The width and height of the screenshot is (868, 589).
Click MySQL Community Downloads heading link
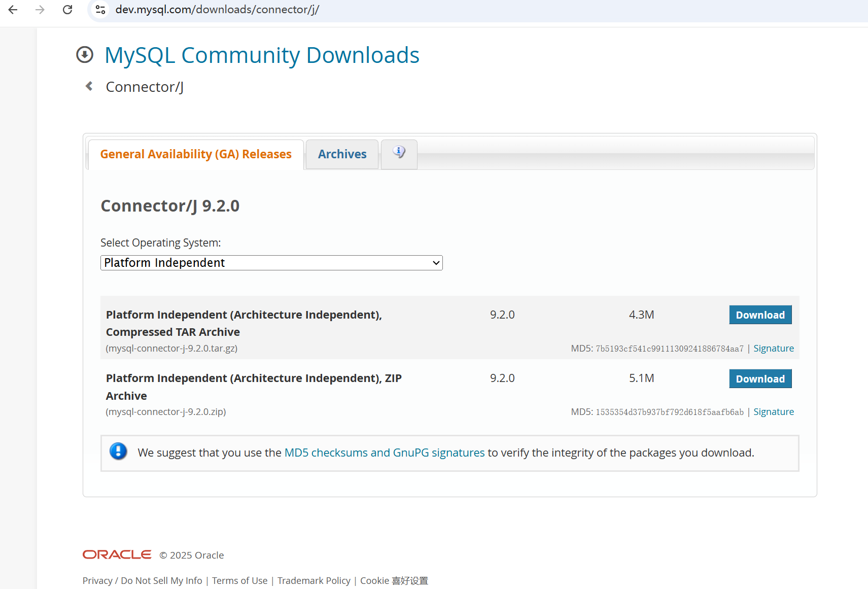pyautogui.click(x=262, y=55)
